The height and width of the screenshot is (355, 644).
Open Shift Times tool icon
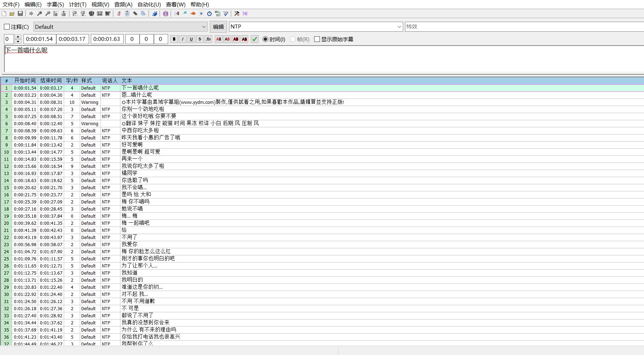(x=177, y=14)
